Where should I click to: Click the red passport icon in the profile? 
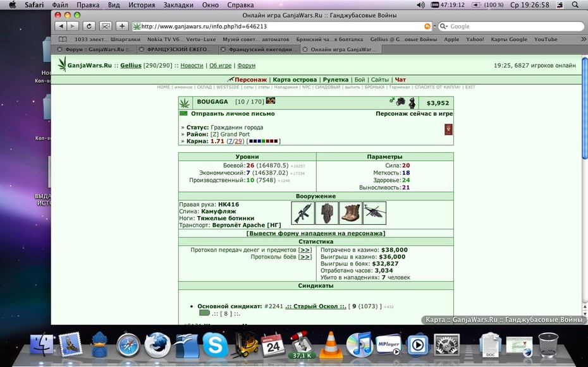click(448, 129)
